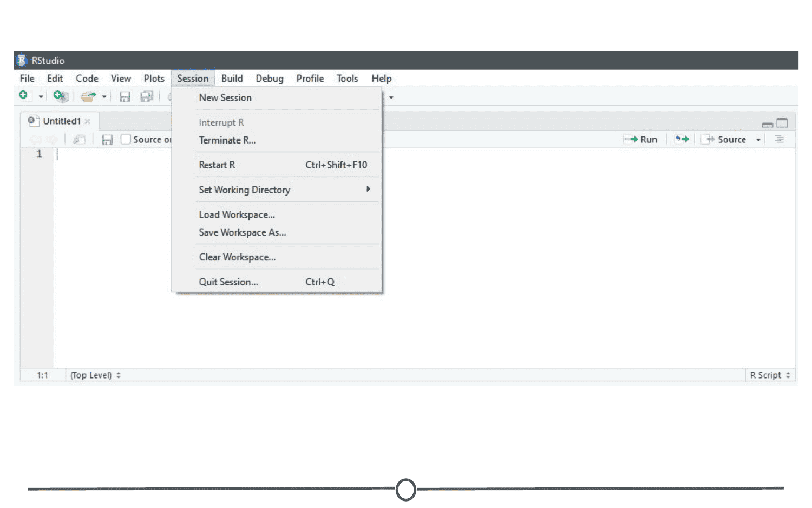Open the File menu
Viewport: 812px width, 508px height.
pyautogui.click(x=27, y=79)
